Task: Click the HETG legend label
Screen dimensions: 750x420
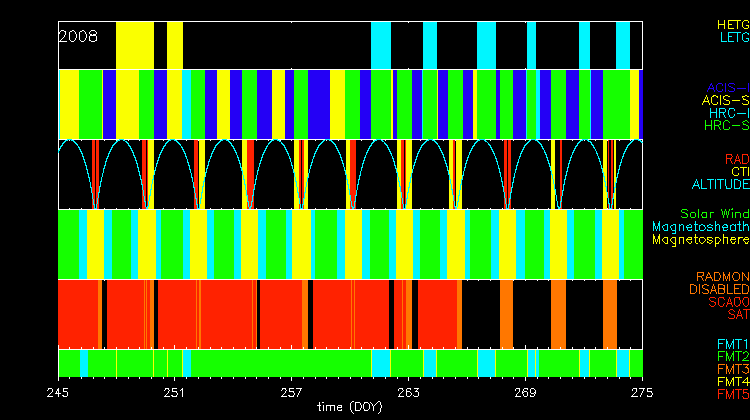Action: (732, 24)
